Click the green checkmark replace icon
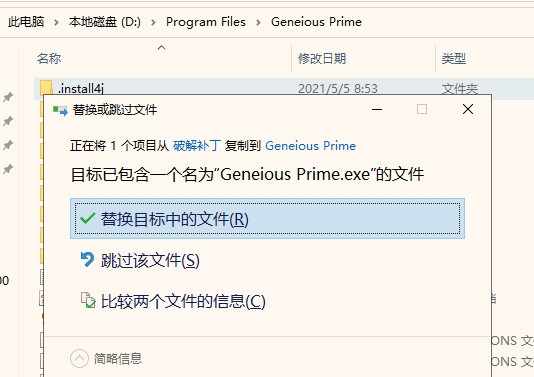The image size is (534, 377). pyautogui.click(x=87, y=218)
